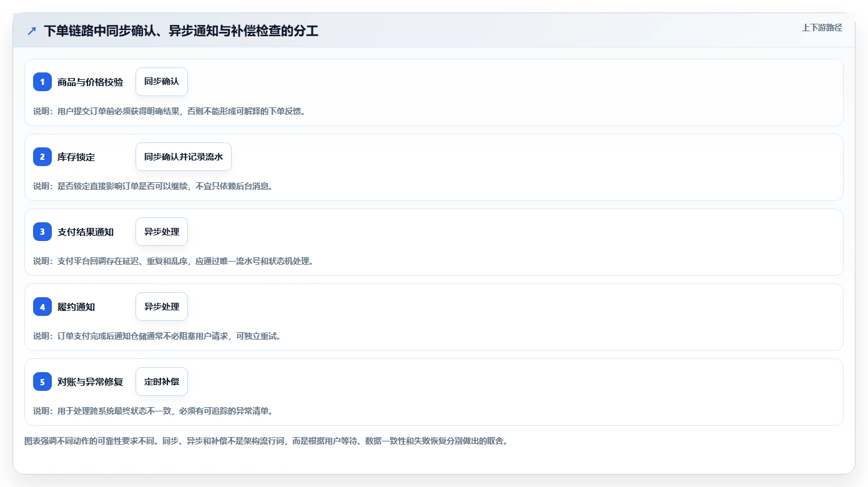Click the 支付结果通知 step name

pos(86,232)
